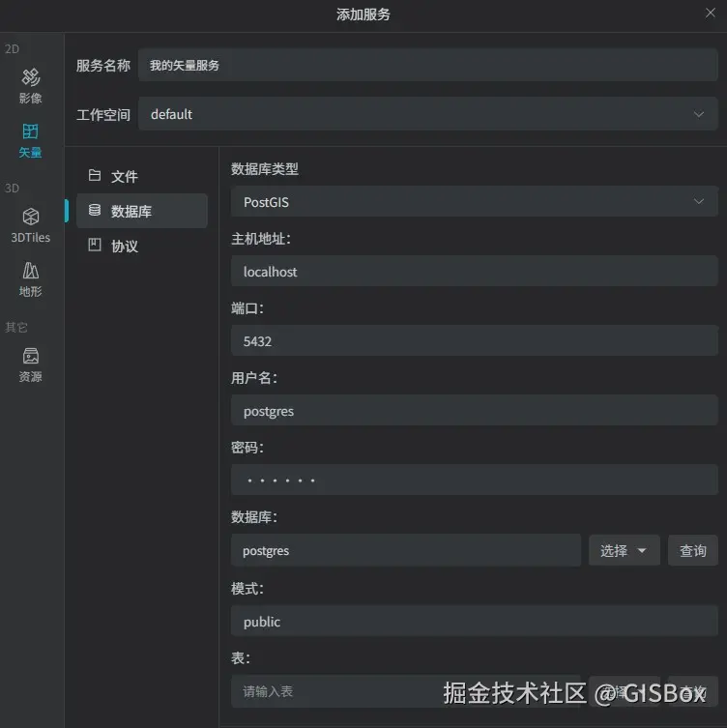
Task: Click the database icon beside 数据库
Action: click(x=95, y=210)
